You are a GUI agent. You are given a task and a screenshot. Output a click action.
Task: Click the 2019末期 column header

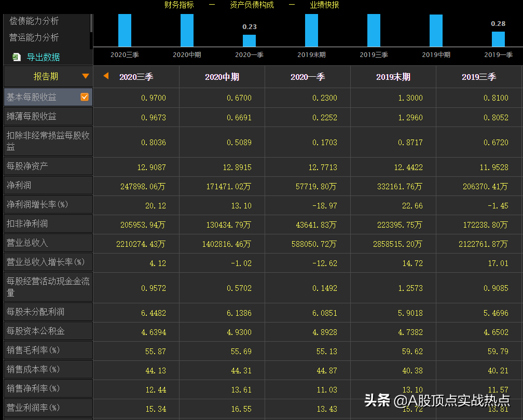393,77
